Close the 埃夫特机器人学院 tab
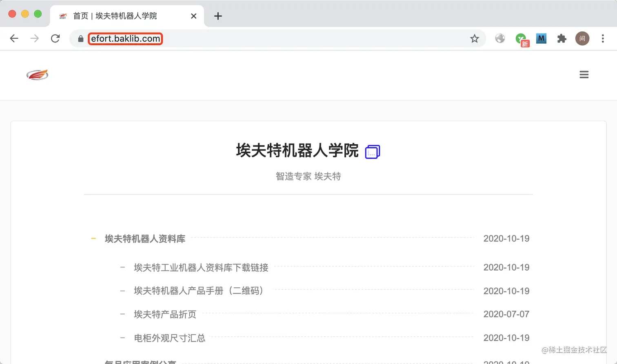Viewport: 617px width, 364px height. (193, 16)
